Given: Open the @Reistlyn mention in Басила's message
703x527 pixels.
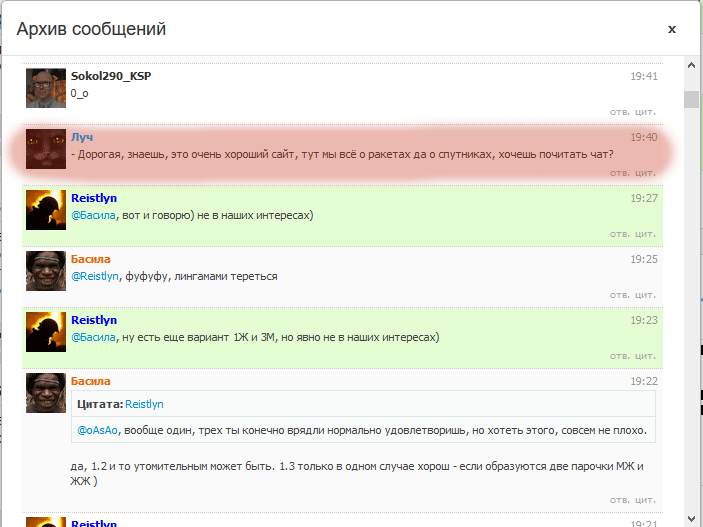Looking at the screenshot, I should pos(95,276).
